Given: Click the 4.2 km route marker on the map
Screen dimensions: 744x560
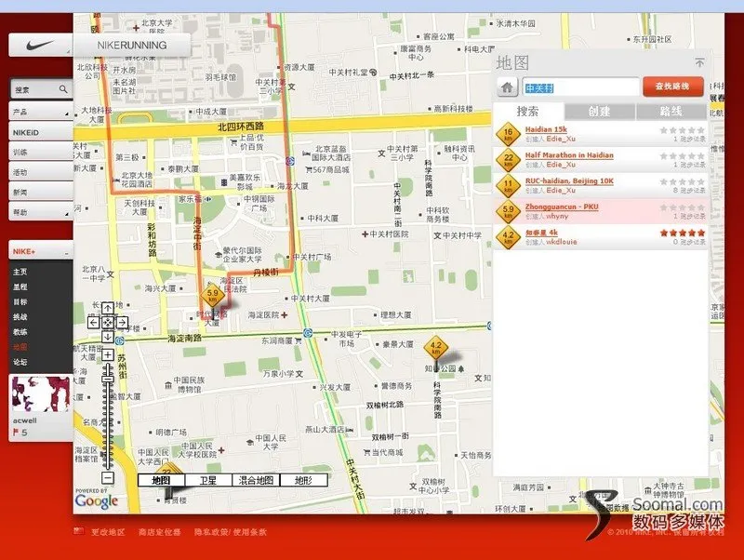Looking at the screenshot, I should 435,348.
